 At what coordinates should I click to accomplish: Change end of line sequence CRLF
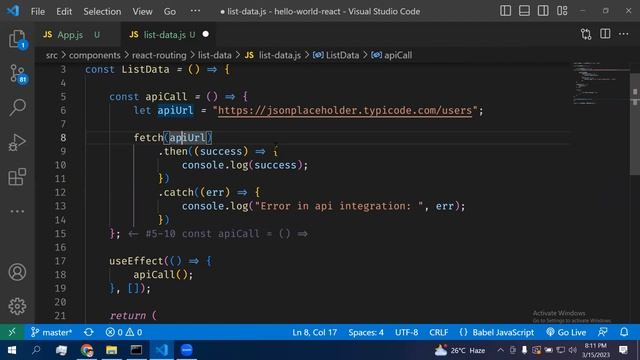tap(438, 332)
